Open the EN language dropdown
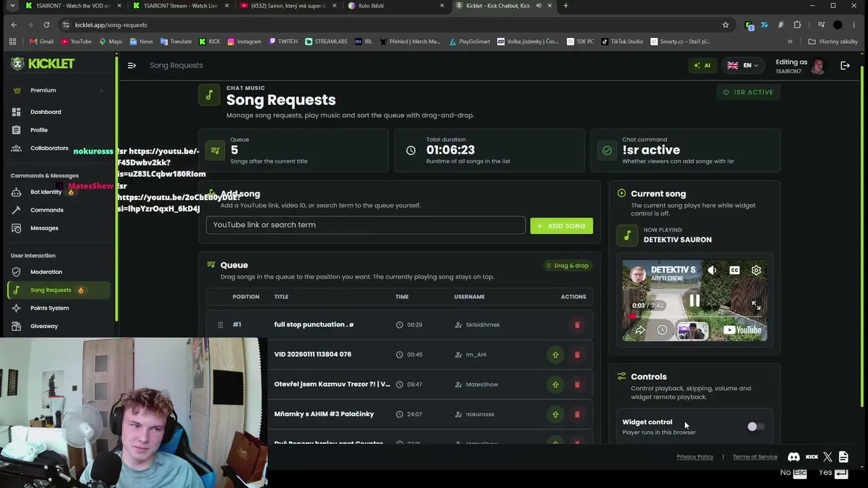The width and height of the screenshot is (868, 488). (x=742, y=66)
